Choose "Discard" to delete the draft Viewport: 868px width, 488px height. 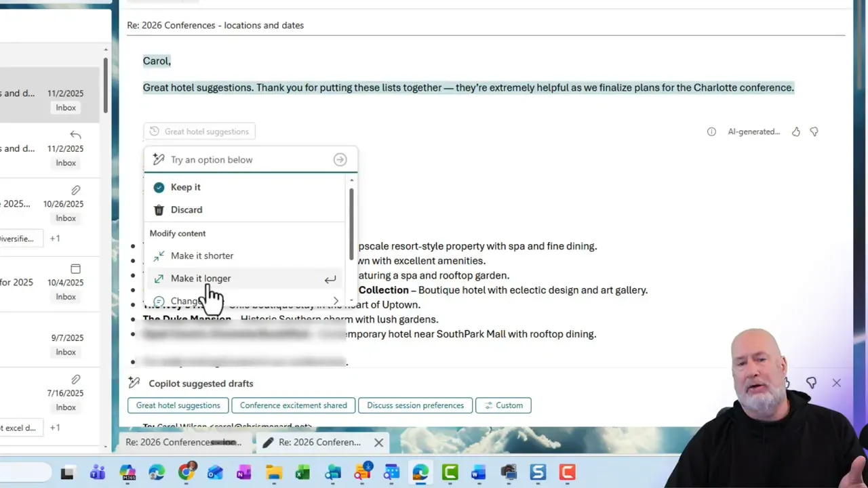click(x=186, y=209)
